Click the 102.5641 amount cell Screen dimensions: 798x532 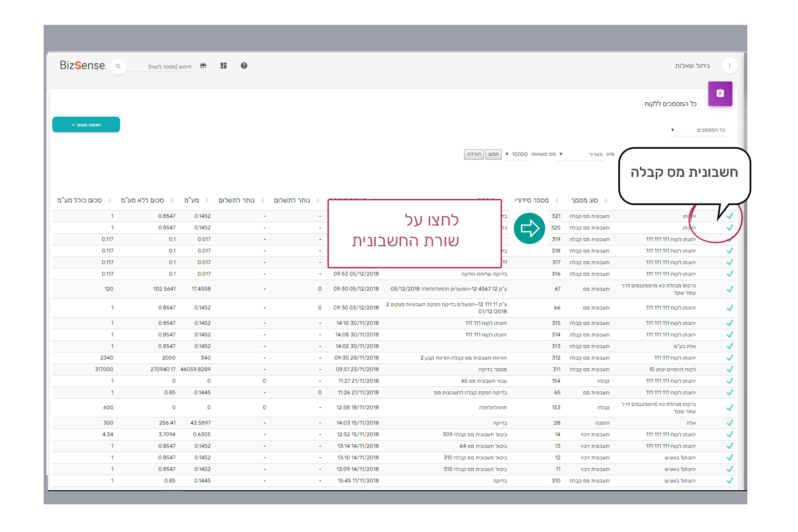tap(164, 289)
